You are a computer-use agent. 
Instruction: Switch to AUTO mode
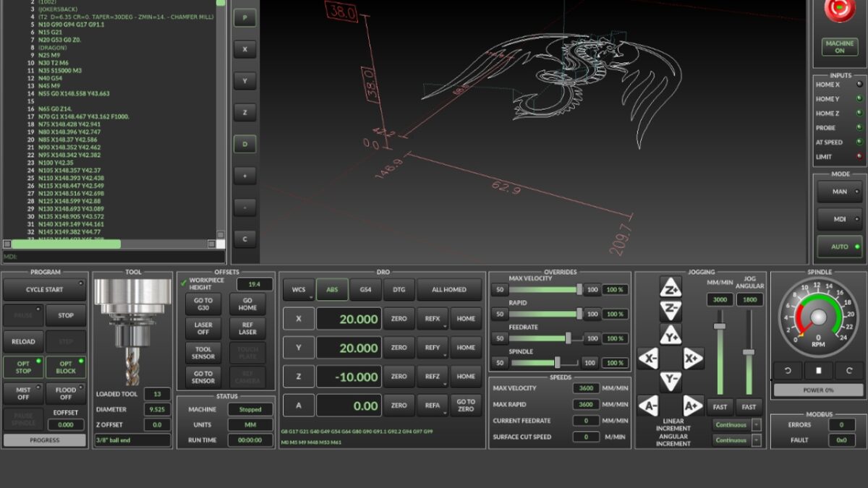coord(839,247)
